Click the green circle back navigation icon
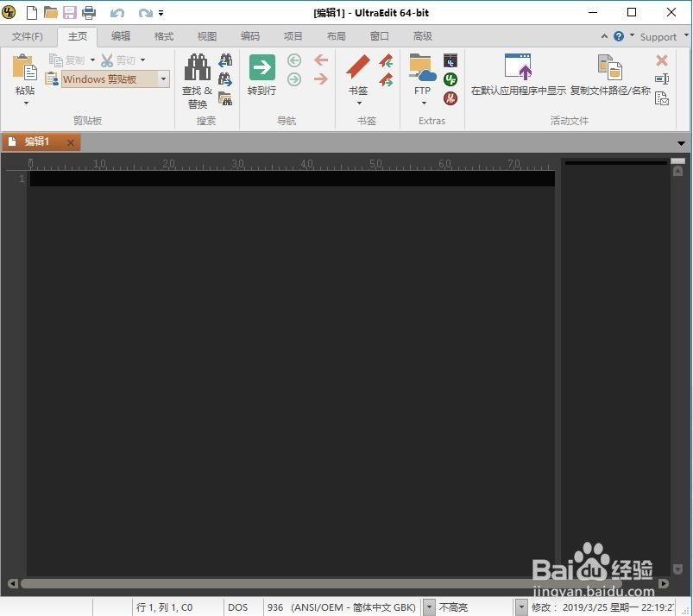This screenshot has width=693, height=616. [x=294, y=60]
